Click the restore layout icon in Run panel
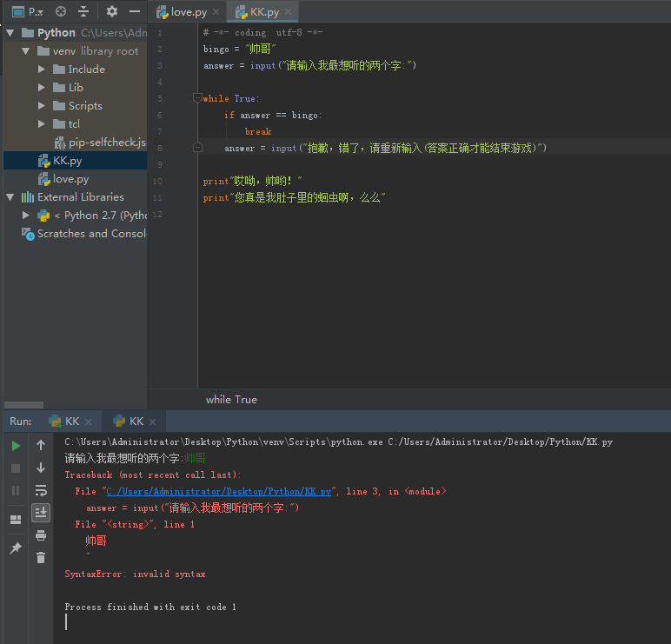Image resolution: width=671 pixels, height=644 pixels. (x=16, y=520)
